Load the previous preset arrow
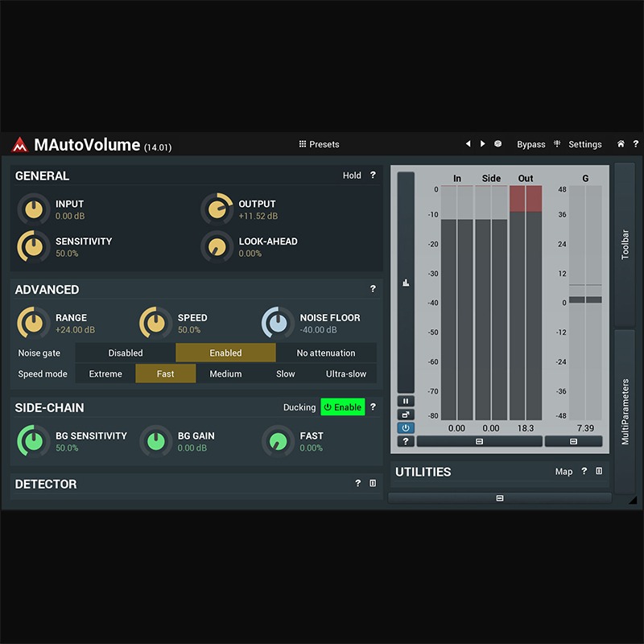644x644 pixels. (x=468, y=144)
